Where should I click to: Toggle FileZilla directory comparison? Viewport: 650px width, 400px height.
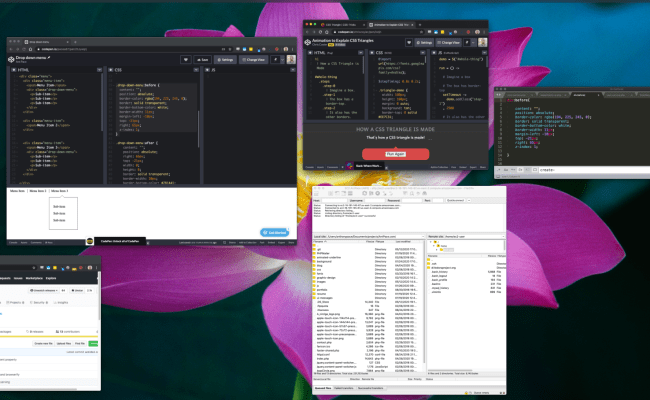[412, 193]
